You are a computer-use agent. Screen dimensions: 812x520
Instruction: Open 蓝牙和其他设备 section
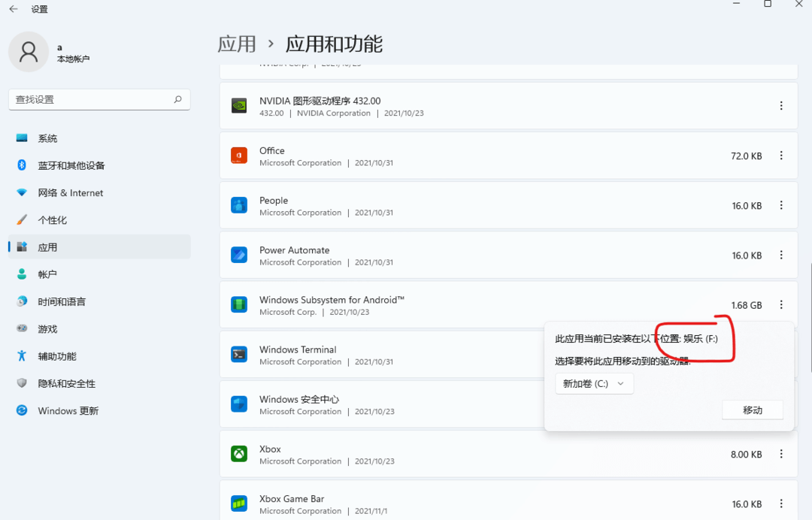[x=99, y=165]
